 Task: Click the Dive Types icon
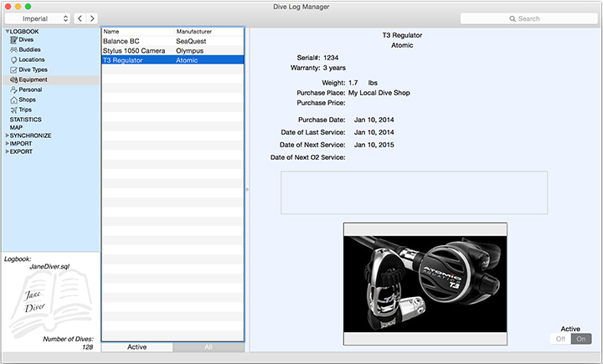13,70
